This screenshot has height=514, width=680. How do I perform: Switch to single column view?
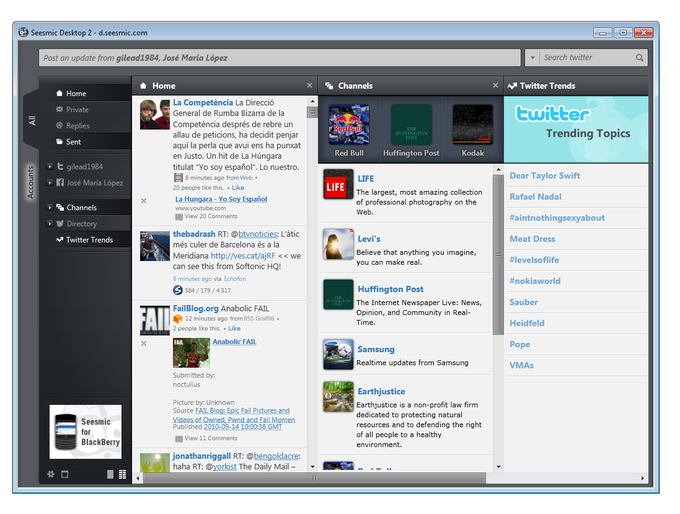[x=110, y=474]
